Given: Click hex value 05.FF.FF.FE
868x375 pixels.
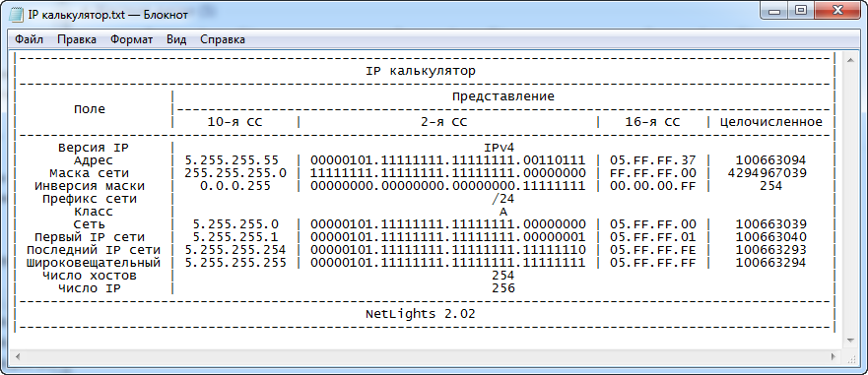Looking at the screenshot, I should [x=652, y=249].
